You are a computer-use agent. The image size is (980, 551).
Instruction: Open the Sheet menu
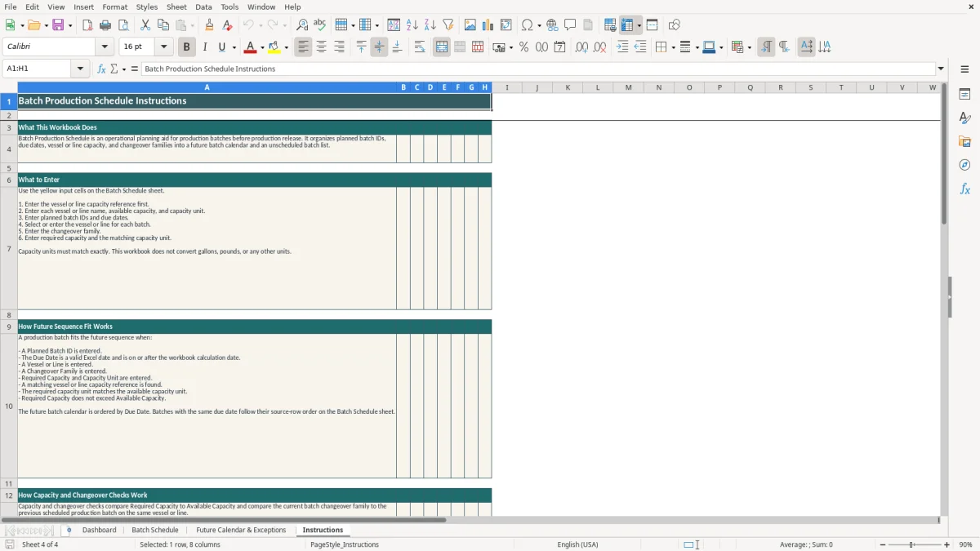pyautogui.click(x=177, y=7)
